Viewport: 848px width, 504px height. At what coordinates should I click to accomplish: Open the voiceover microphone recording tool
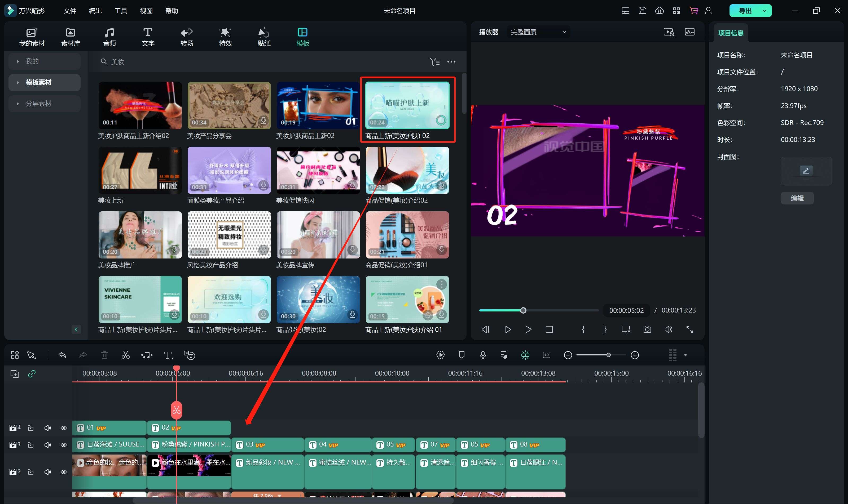pyautogui.click(x=483, y=355)
